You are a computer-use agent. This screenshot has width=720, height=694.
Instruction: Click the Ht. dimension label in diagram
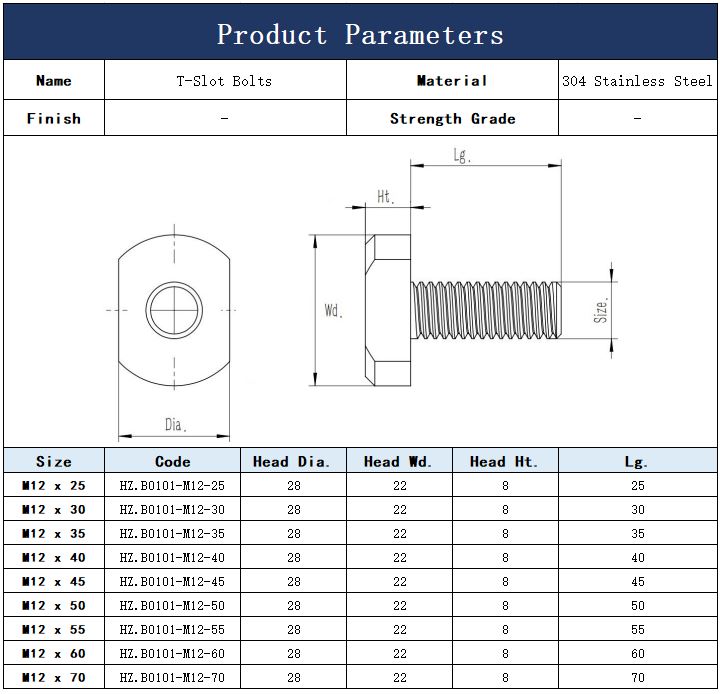point(385,197)
